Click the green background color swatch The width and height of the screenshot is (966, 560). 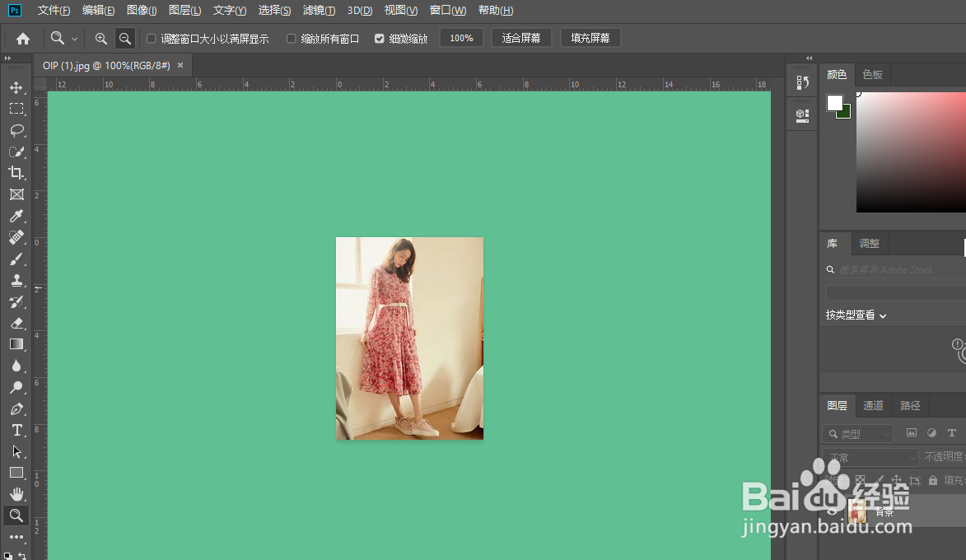846,113
